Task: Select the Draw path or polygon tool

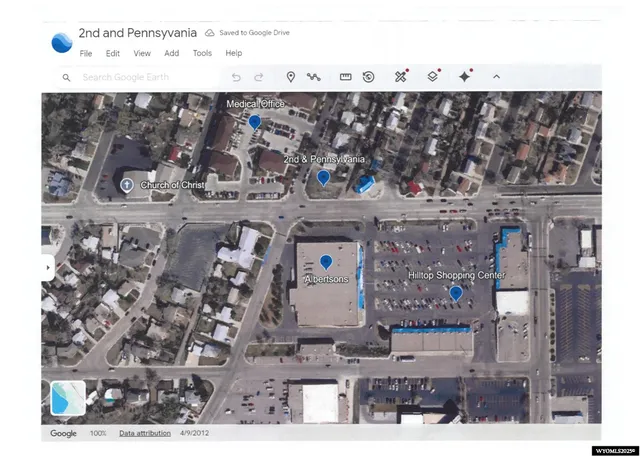Action: [x=314, y=77]
